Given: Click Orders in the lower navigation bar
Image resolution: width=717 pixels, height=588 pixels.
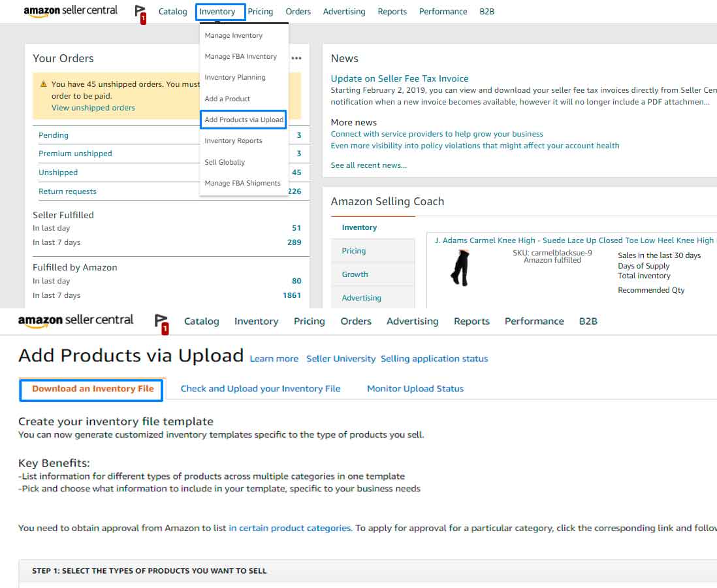Looking at the screenshot, I should [356, 321].
